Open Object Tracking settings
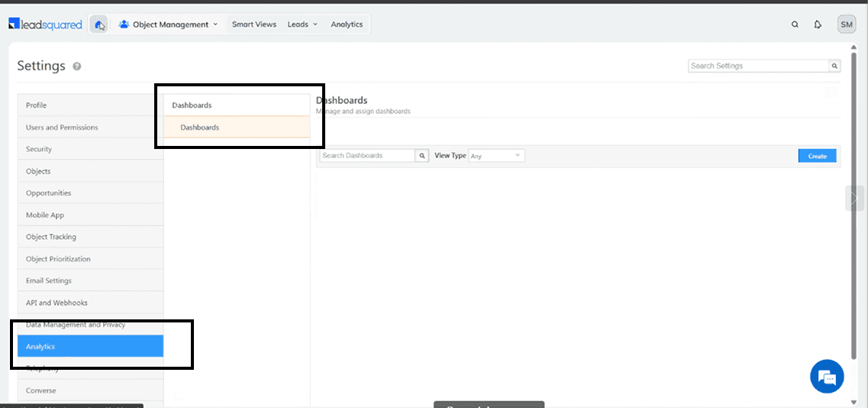This screenshot has height=408, width=868. (90, 237)
